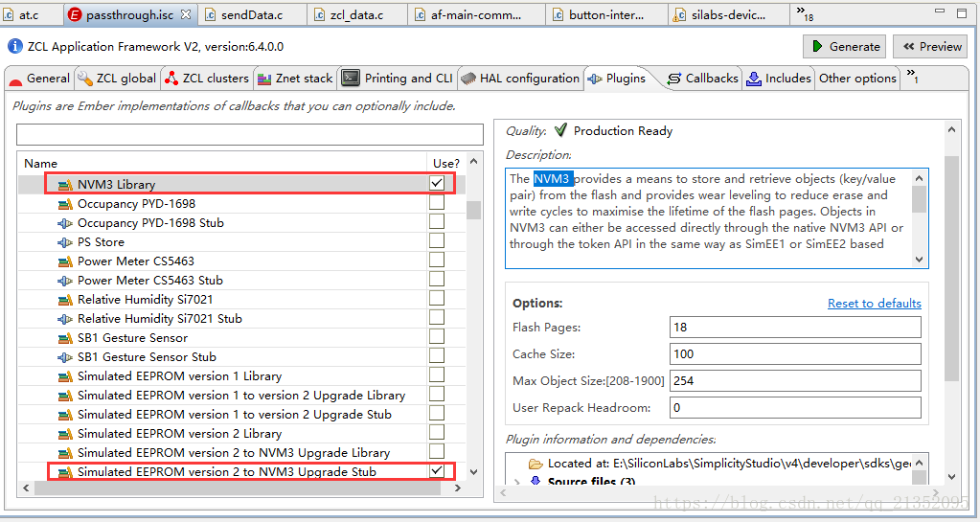Click the HAL configuration chip icon
The height and width of the screenshot is (522, 980).
(x=468, y=79)
